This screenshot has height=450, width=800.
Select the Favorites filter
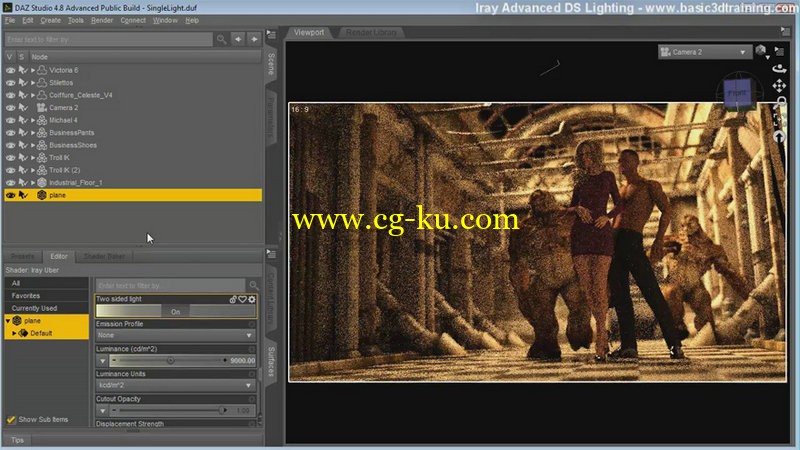[47, 295]
